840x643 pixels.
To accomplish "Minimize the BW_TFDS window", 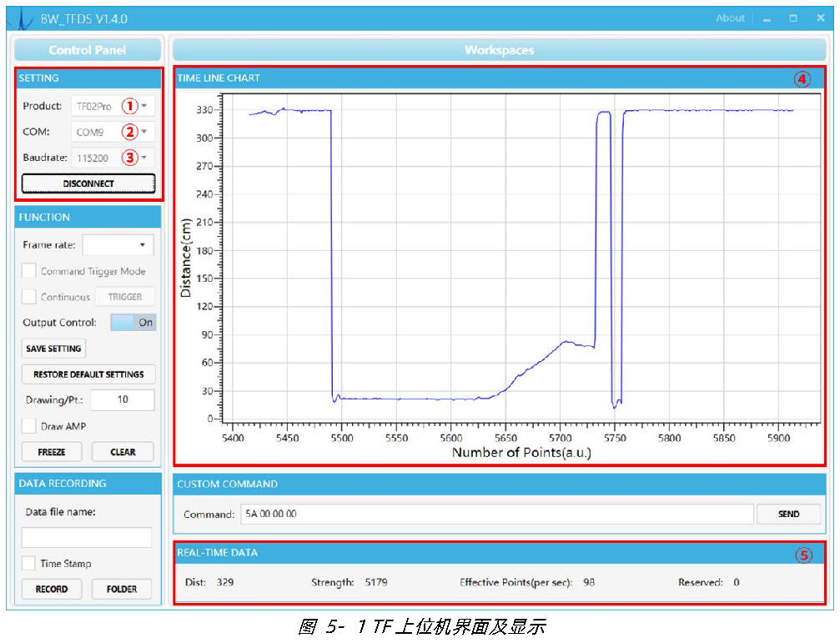I will pos(767,18).
